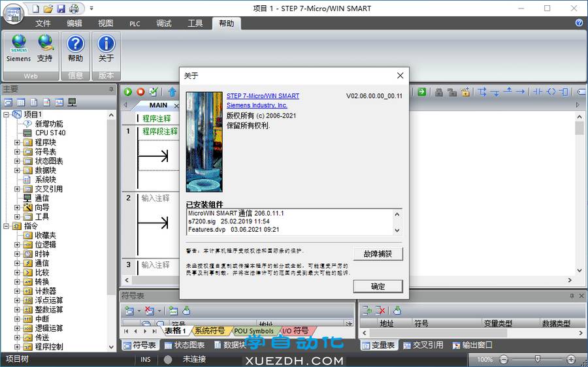Close the 关于 dialog with X
This screenshot has height=367, width=588.
[x=400, y=76]
